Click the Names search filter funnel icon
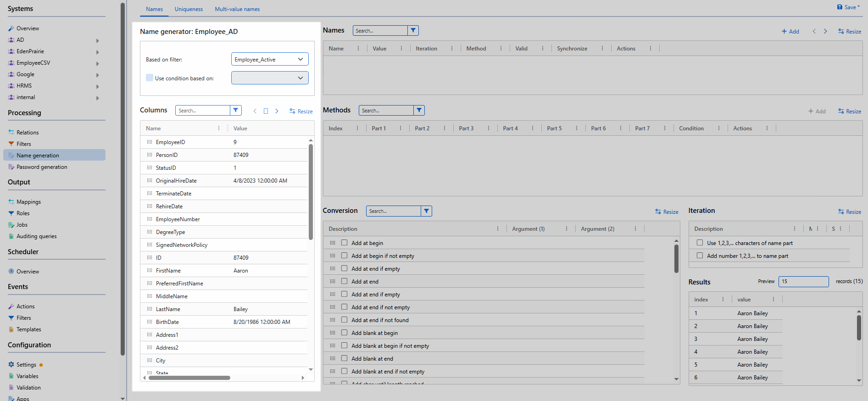The width and height of the screenshot is (868, 401). [x=413, y=31]
